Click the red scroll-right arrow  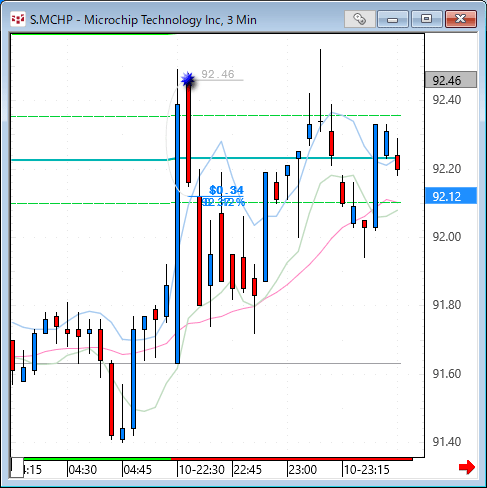pyautogui.click(x=467, y=467)
